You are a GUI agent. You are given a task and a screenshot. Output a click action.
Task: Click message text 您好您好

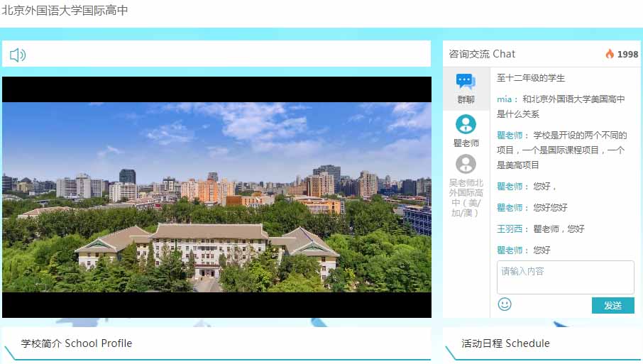[550, 207]
